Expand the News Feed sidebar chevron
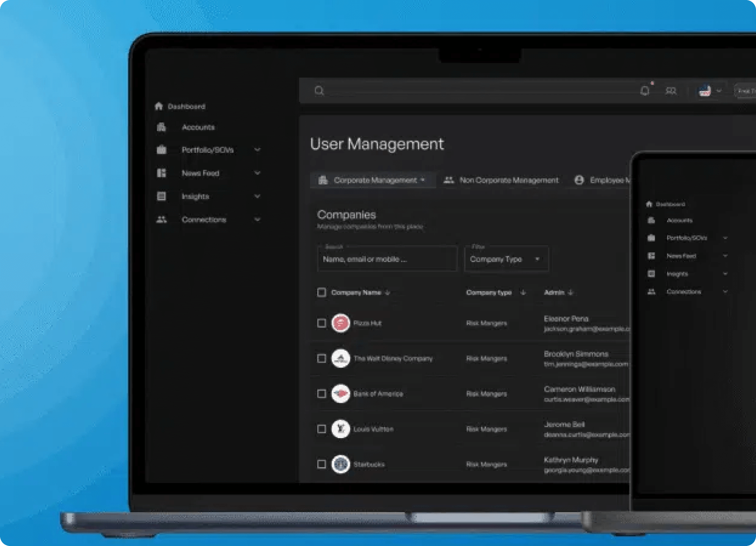The width and height of the screenshot is (756, 546). click(x=257, y=173)
